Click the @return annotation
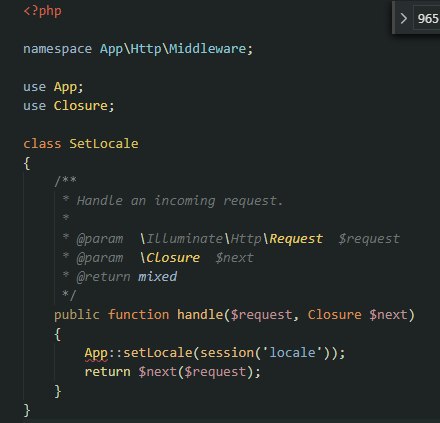The height and width of the screenshot is (423, 440). [x=103, y=277]
